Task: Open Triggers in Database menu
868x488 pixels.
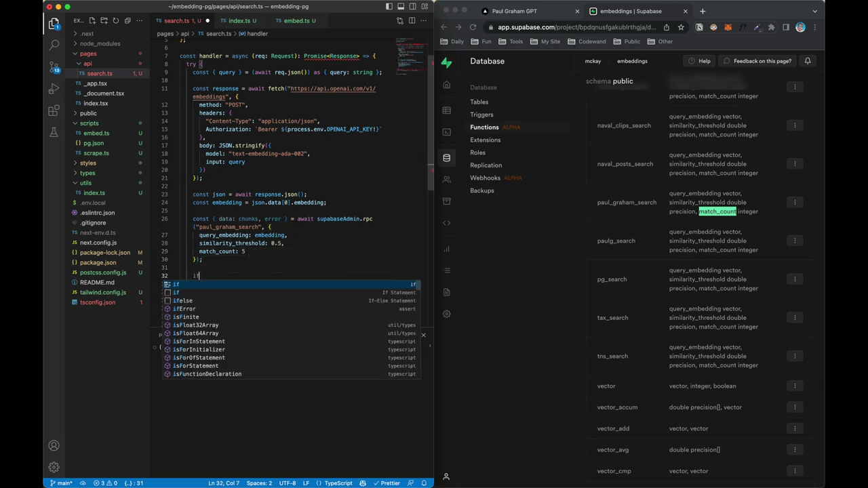Action: (x=481, y=115)
